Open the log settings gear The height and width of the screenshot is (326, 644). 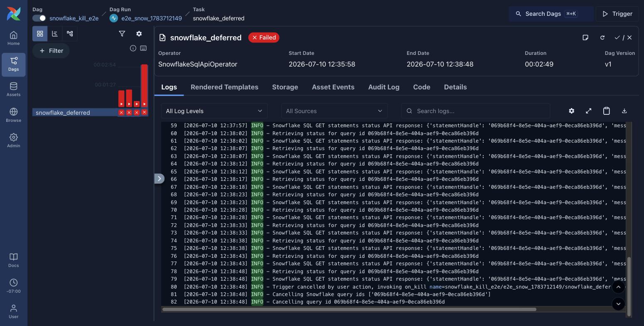(572, 111)
